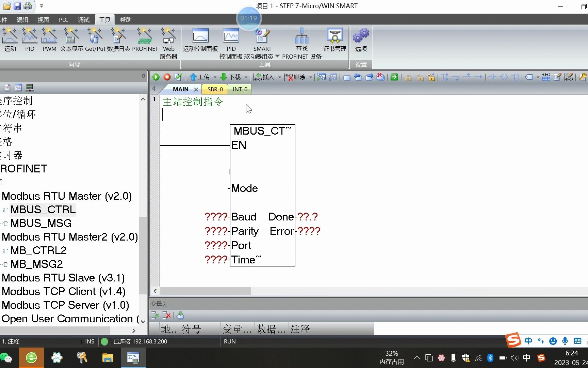Expand the 下载 download dropdown arrow
Image resolution: width=588 pixels, height=368 pixels.
point(246,77)
